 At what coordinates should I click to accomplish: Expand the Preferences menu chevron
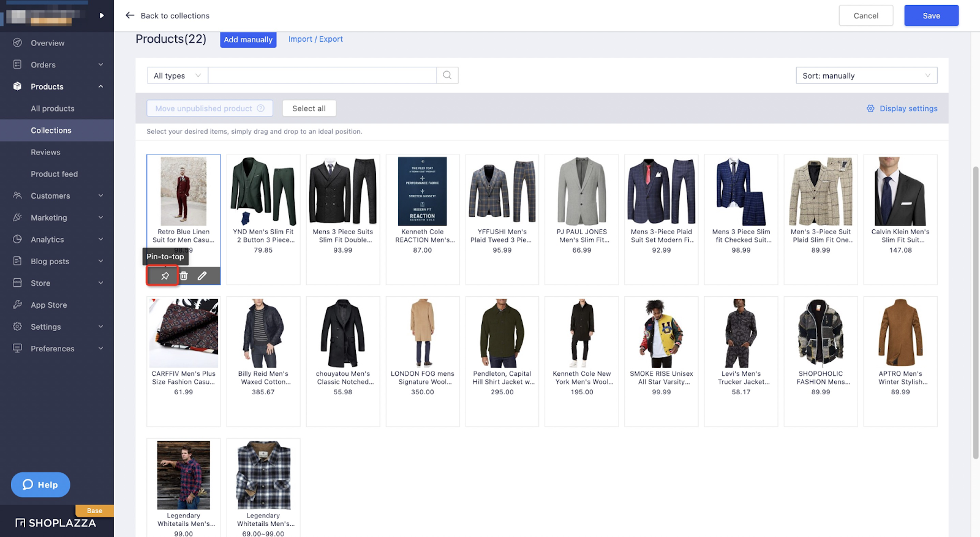[100, 348]
